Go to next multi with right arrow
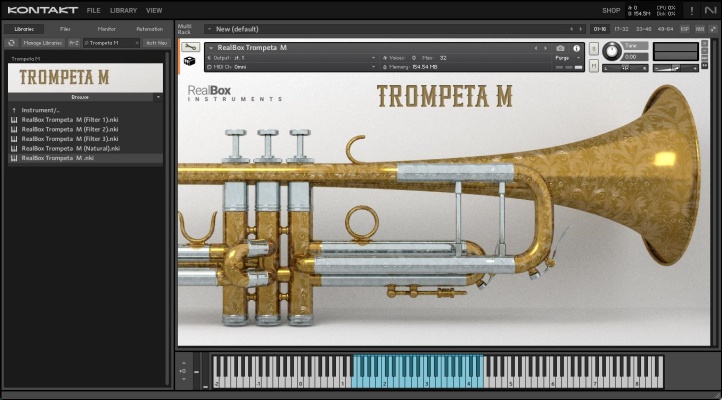The image size is (722, 400). click(580, 29)
